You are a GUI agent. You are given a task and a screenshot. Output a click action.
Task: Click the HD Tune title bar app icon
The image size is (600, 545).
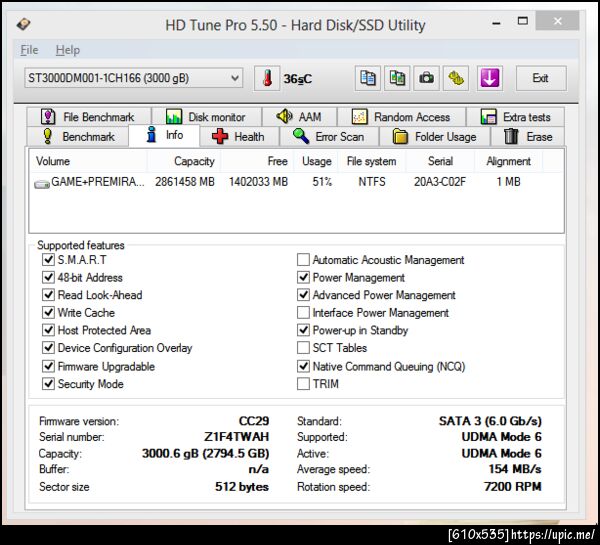click(x=23, y=24)
